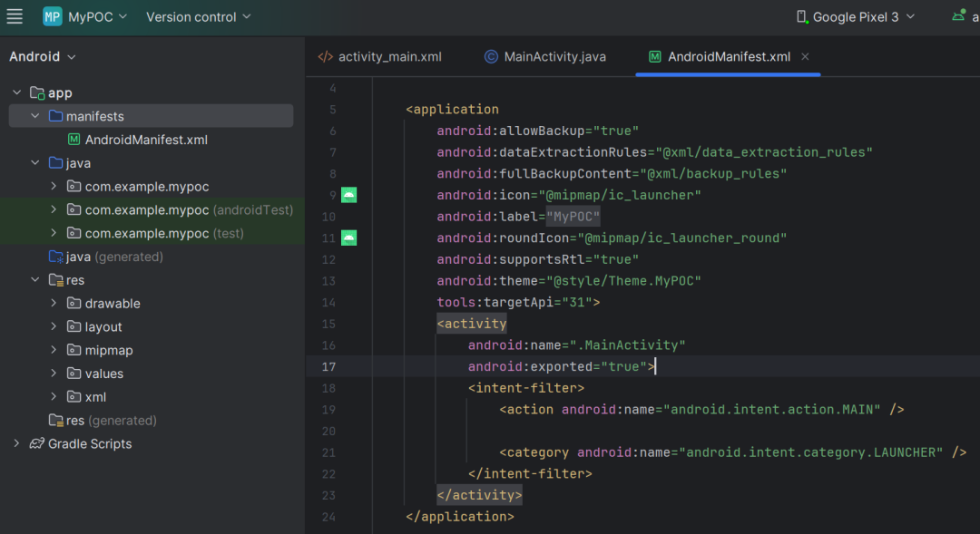This screenshot has height=534, width=980.
Task: Click "android.intent.category.LAUNCHER" value
Action: (810, 452)
